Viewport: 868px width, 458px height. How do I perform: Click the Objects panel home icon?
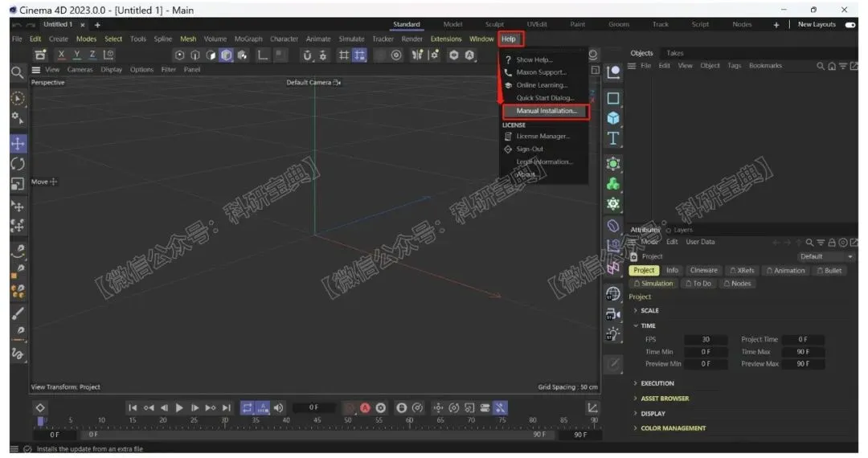pyautogui.click(x=832, y=66)
